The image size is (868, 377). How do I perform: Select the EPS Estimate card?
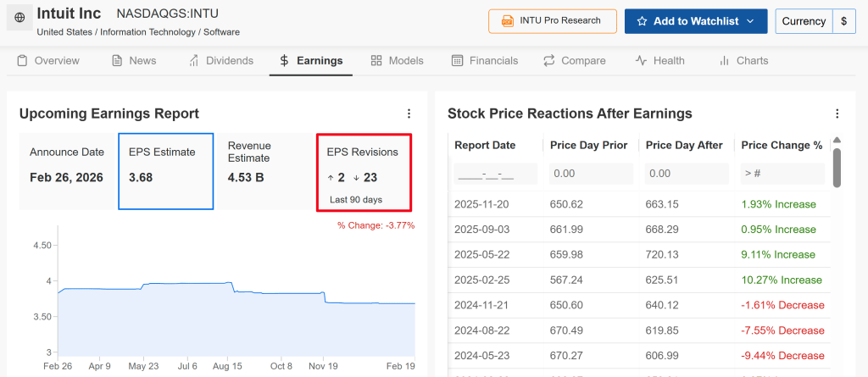click(165, 171)
